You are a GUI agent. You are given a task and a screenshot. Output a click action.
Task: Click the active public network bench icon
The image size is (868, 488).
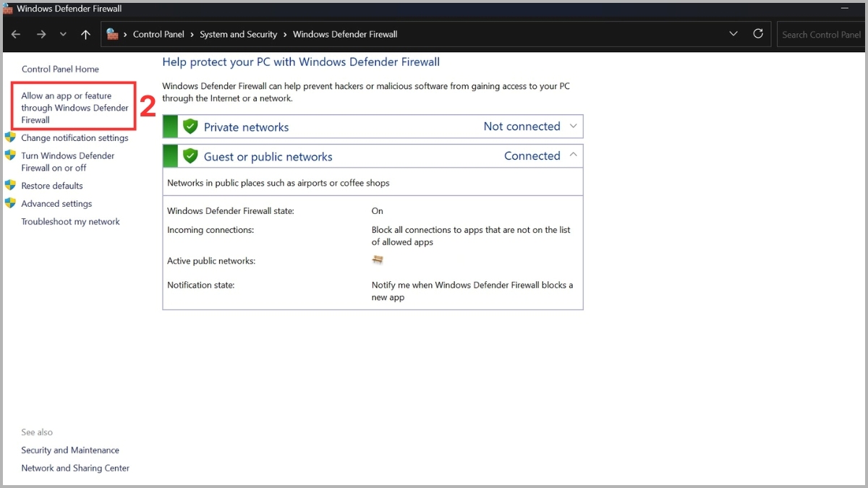378,260
